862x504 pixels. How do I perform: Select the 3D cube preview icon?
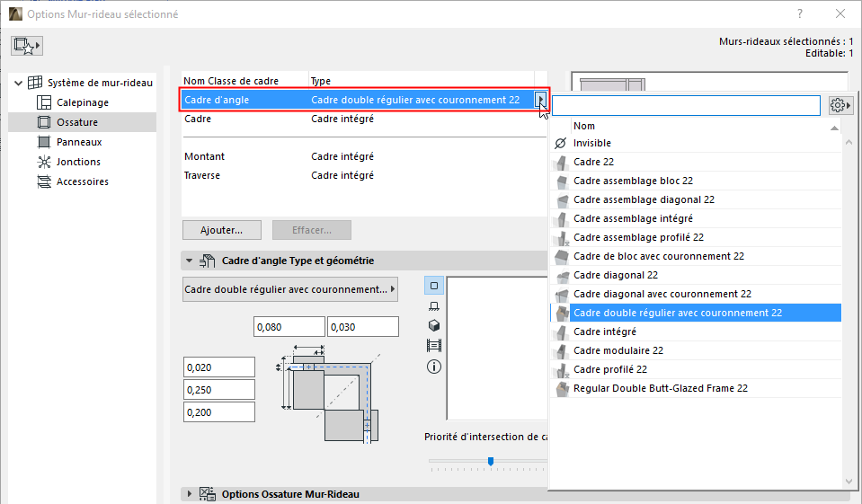(x=434, y=325)
